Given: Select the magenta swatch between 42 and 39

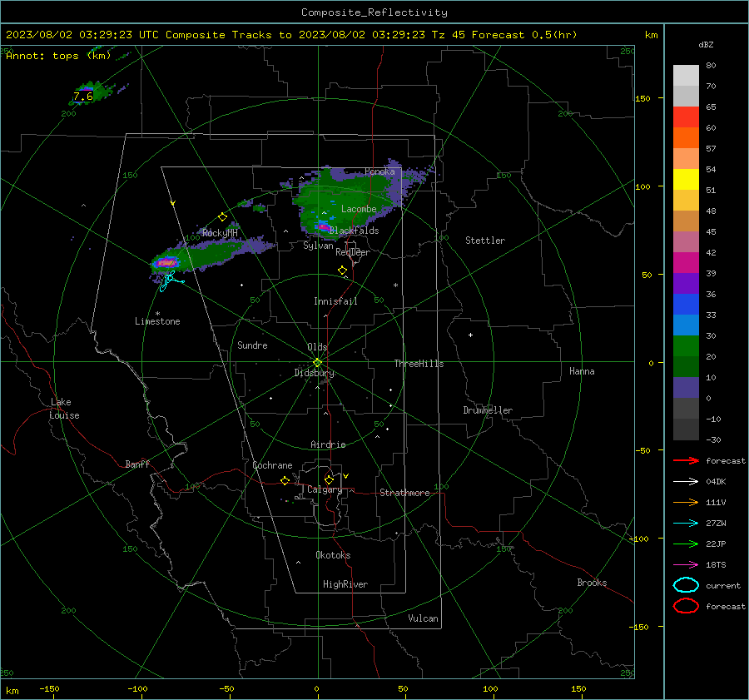Looking at the screenshot, I should (686, 263).
